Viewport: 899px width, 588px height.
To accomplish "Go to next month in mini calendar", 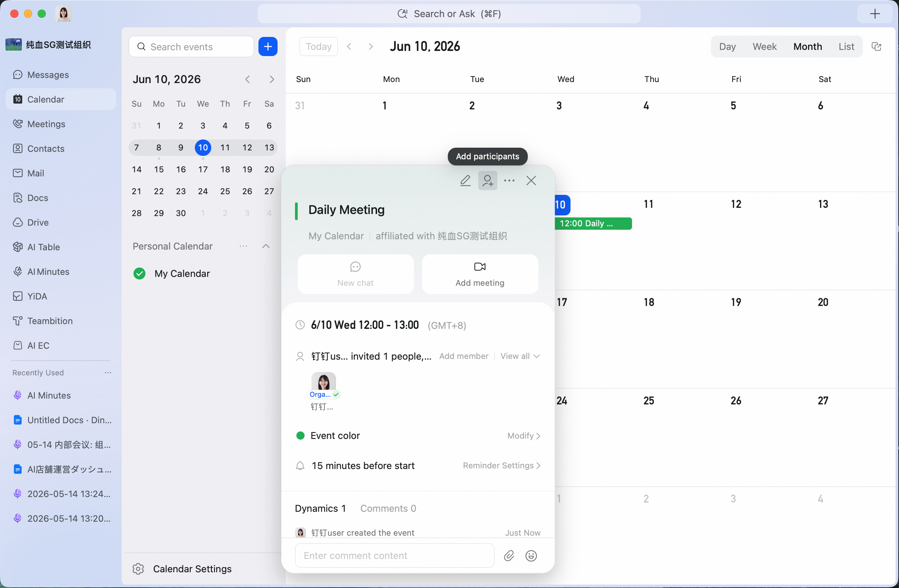I will [272, 79].
